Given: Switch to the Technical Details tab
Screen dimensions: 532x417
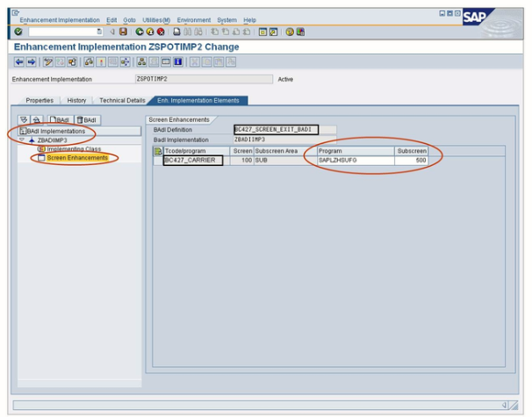Looking at the screenshot, I should point(122,101).
